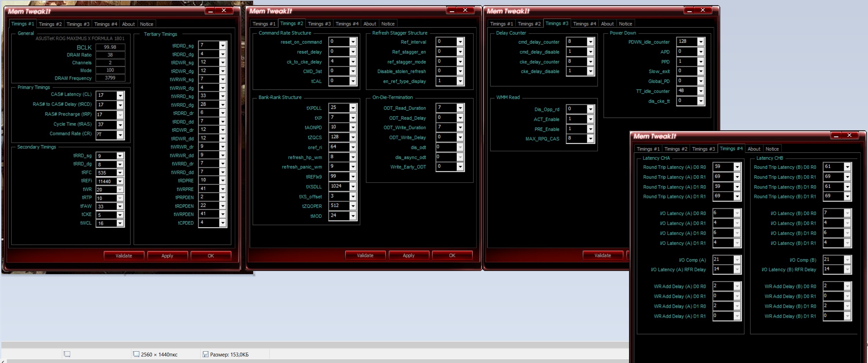The width and height of the screenshot is (868, 363).
Task: Open the Command Rate (CR) dropdown
Action: point(120,135)
